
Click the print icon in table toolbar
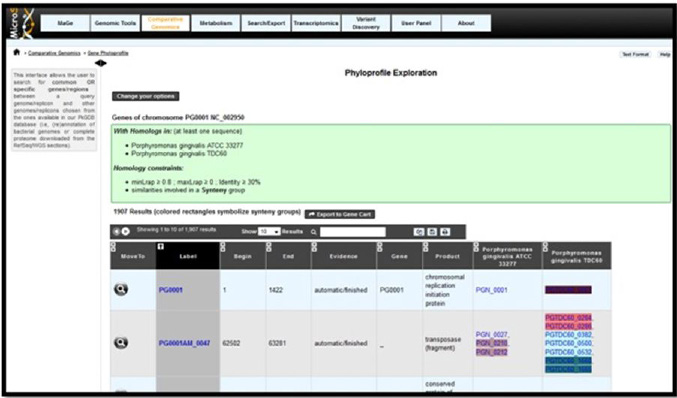coord(445,232)
